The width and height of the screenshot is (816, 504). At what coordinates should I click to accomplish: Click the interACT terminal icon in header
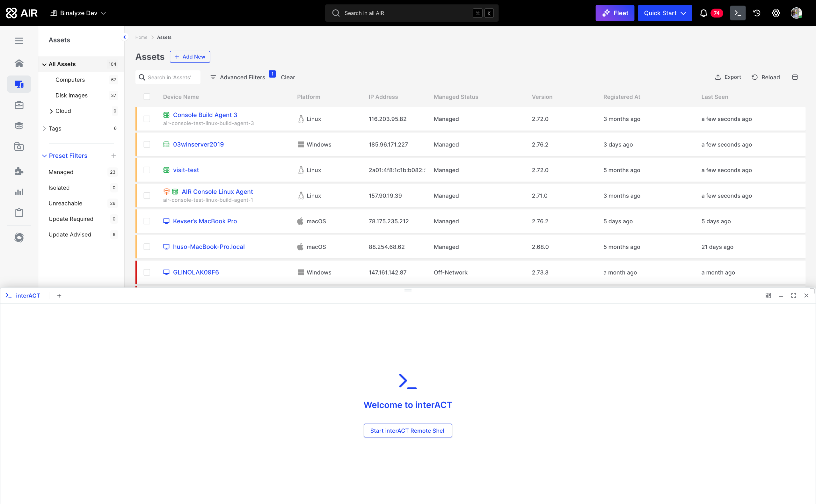(x=737, y=13)
